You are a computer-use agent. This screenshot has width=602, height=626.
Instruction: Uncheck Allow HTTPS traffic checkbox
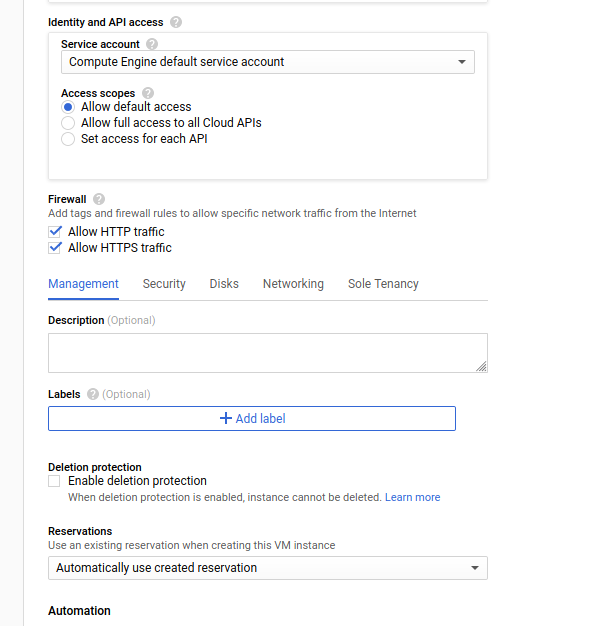[55, 248]
